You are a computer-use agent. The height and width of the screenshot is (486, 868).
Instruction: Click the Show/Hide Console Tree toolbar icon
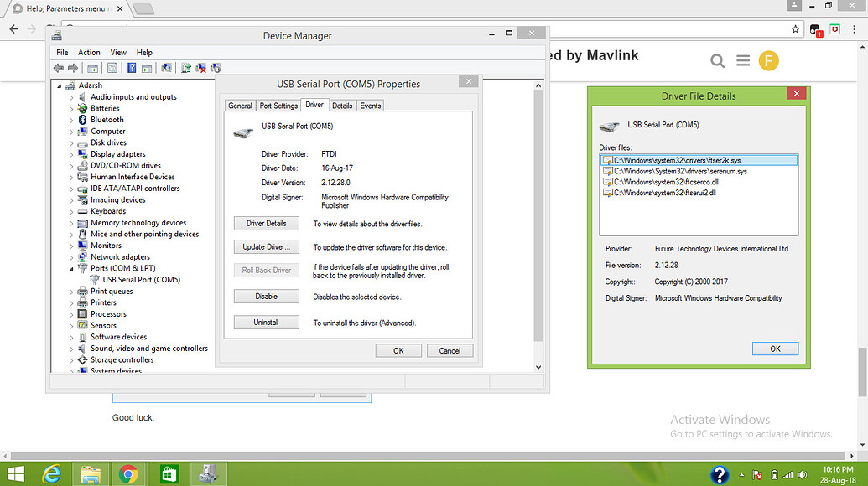click(92, 68)
